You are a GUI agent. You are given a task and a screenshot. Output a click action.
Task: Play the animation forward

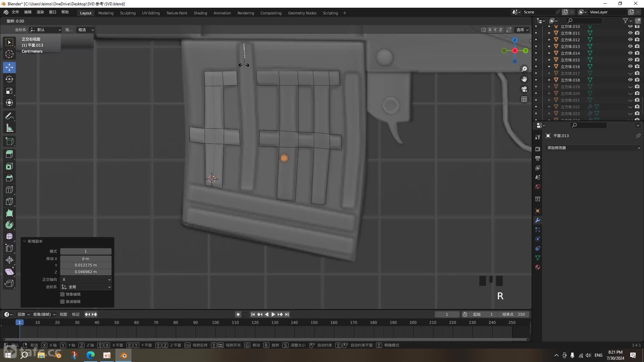pyautogui.click(x=273, y=314)
